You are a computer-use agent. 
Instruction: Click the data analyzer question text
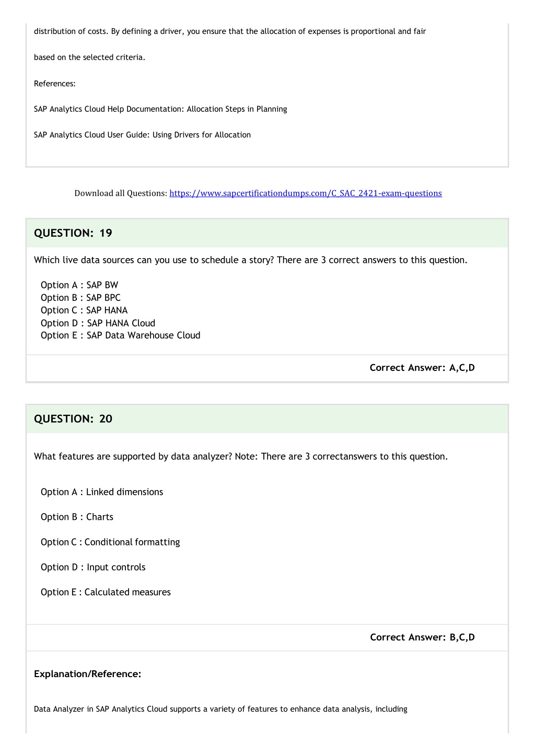click(241, 457)
